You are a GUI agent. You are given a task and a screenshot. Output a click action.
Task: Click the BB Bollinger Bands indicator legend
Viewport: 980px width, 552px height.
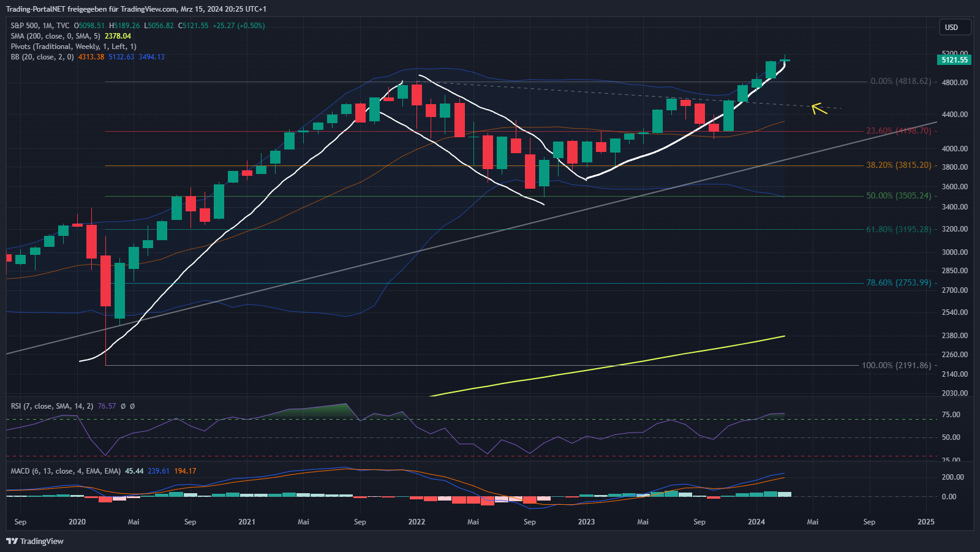(x=42, y=57)
